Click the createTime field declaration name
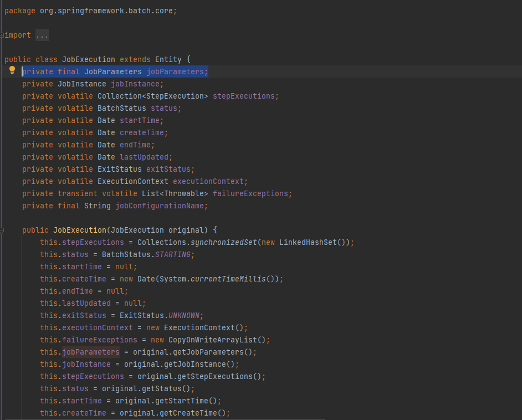Screen dimensions: 522x420 tap(142, 133)
